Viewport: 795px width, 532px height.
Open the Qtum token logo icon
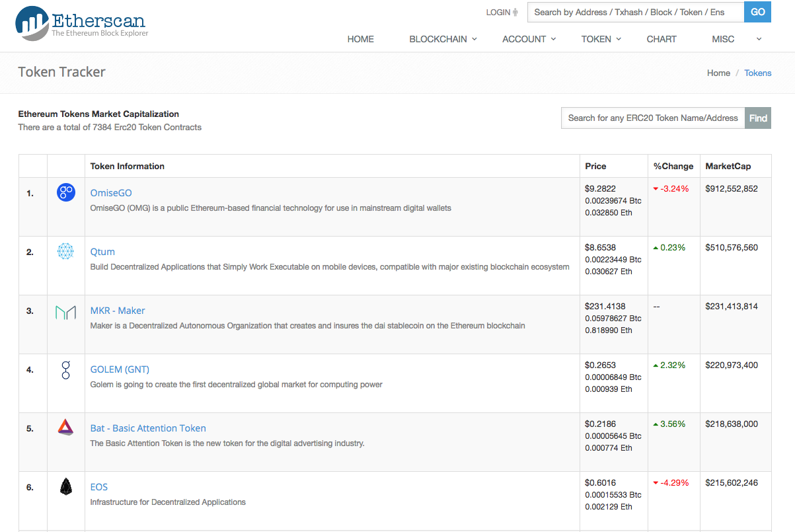click(x=65, y=251)
